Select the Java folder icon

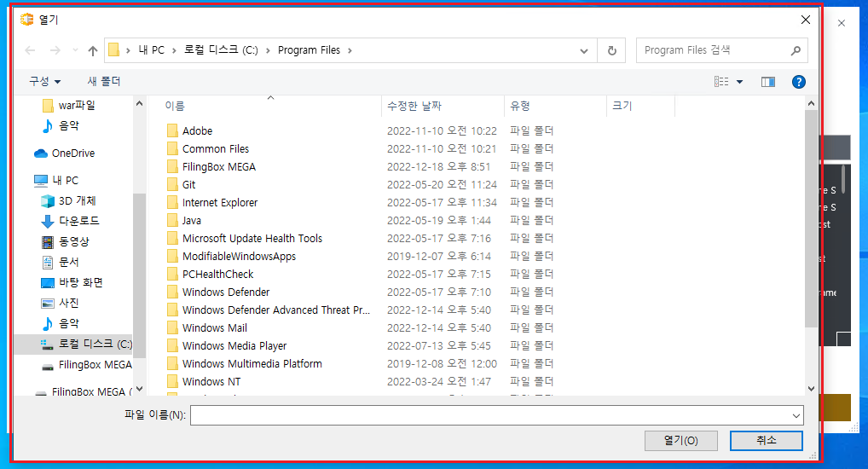172,220
